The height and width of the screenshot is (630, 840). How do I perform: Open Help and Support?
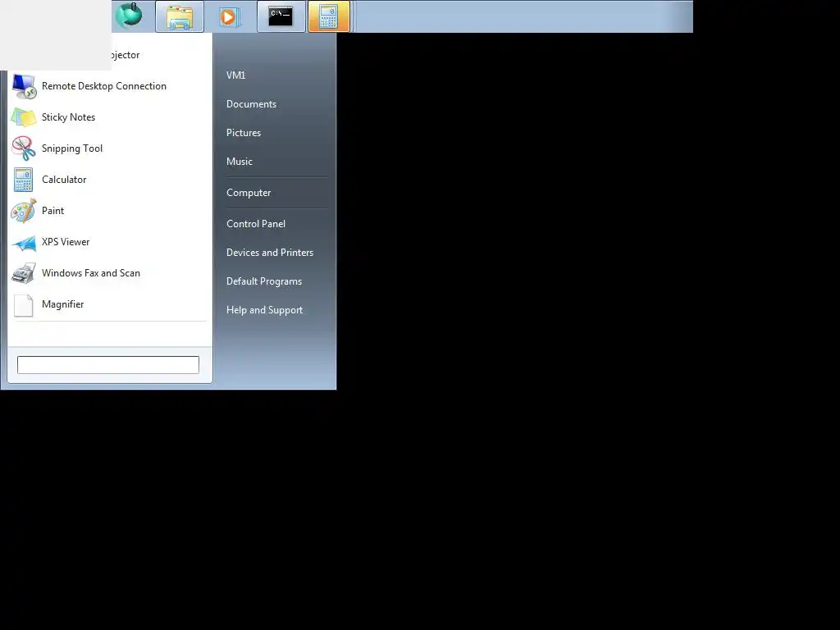pyautogui.click(x=264, y=310)
